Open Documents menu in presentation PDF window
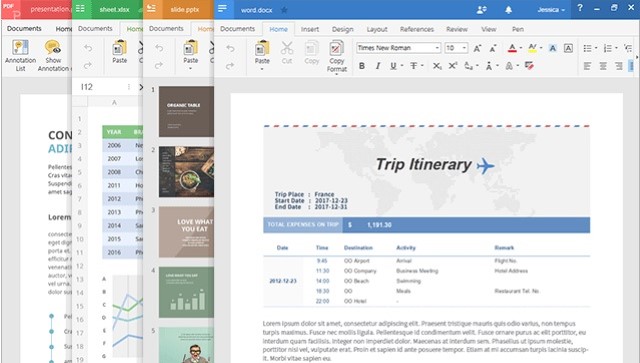The width and height of the screenshot is (640, 363). 24,28
